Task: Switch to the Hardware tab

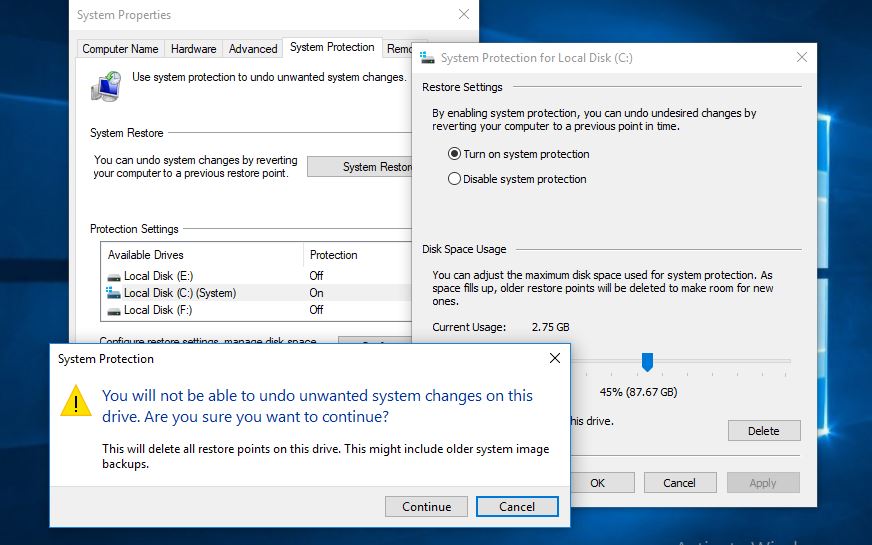Action: click(x=194, y=49)
